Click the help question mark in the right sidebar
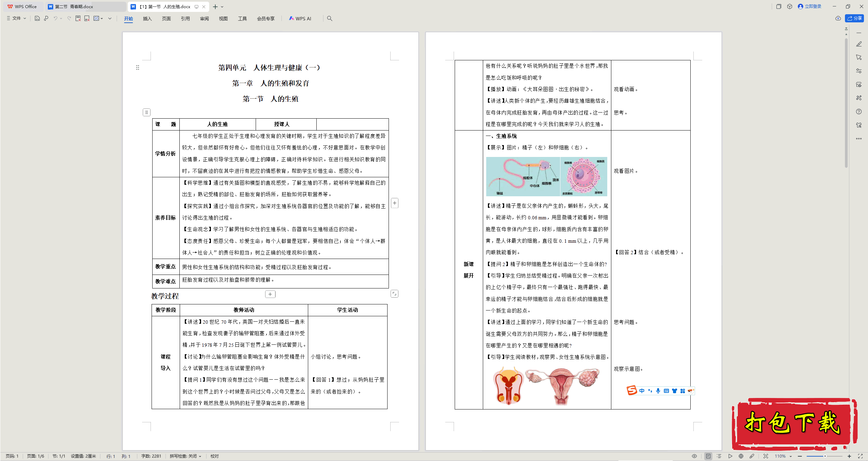 click(859, 112)
